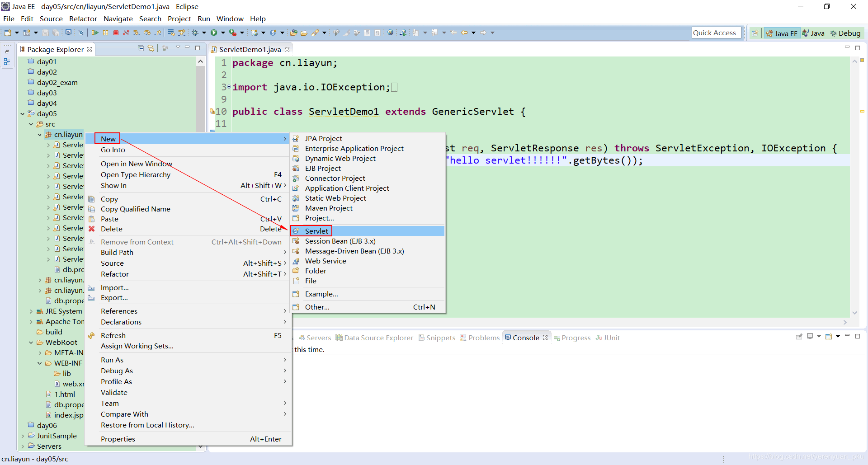Click the Disconnect toolbar icon
The image size is (868, 465).
pyautogui.click(x=126, y=33)
